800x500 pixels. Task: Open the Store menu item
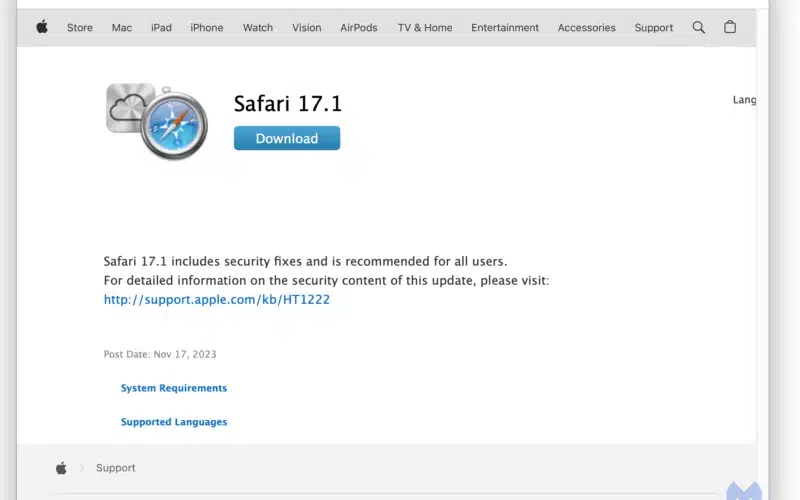pyautogui.click(x=80, y=28)
